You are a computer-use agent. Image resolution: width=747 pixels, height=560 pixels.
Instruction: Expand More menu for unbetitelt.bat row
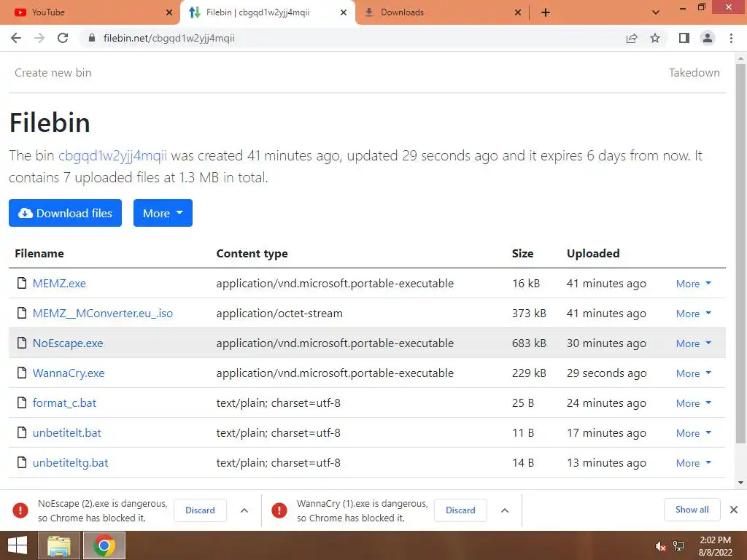(693, 433)
